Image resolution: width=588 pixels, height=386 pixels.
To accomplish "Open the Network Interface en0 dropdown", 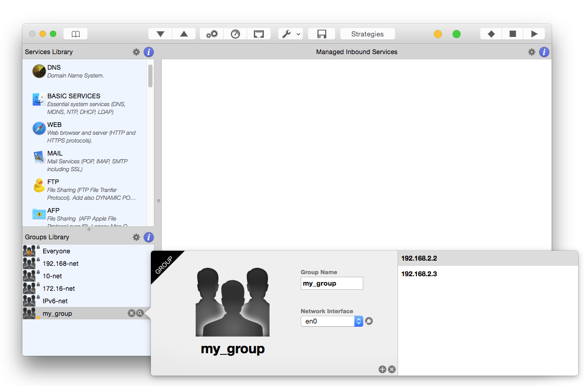I will click(331, 321).
